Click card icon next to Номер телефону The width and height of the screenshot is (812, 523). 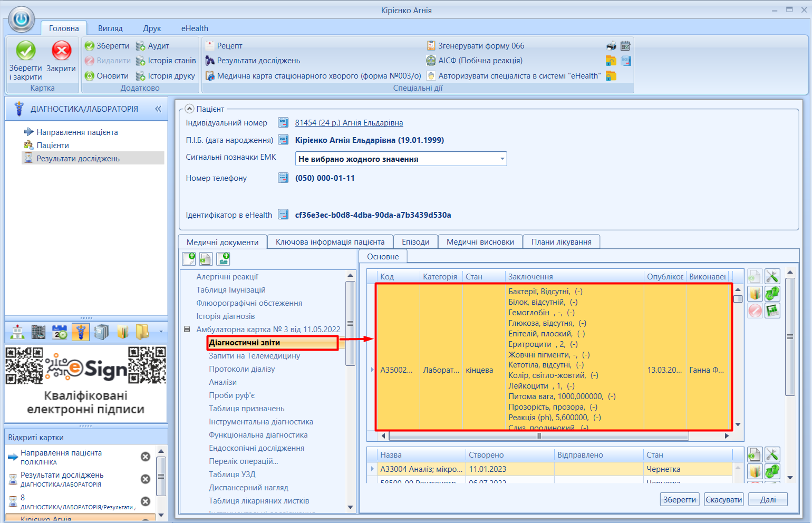(283, 178)
